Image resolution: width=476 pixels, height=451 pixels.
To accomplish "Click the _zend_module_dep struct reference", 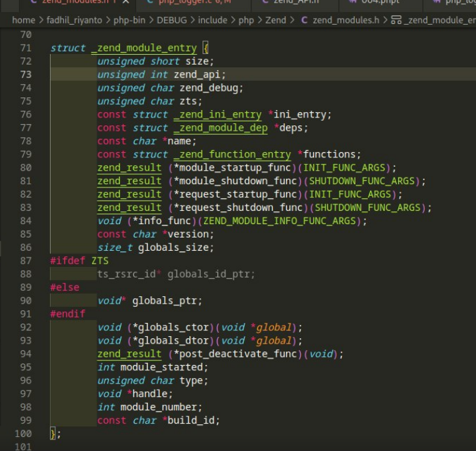I will (x=220, y=127).
